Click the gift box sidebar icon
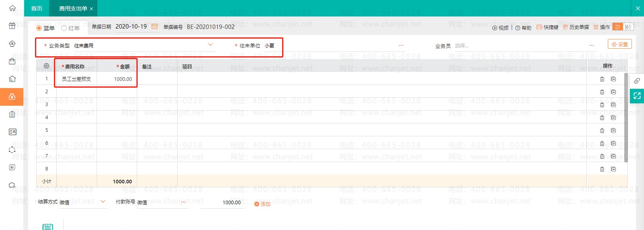644x230 pixels. 12,26
